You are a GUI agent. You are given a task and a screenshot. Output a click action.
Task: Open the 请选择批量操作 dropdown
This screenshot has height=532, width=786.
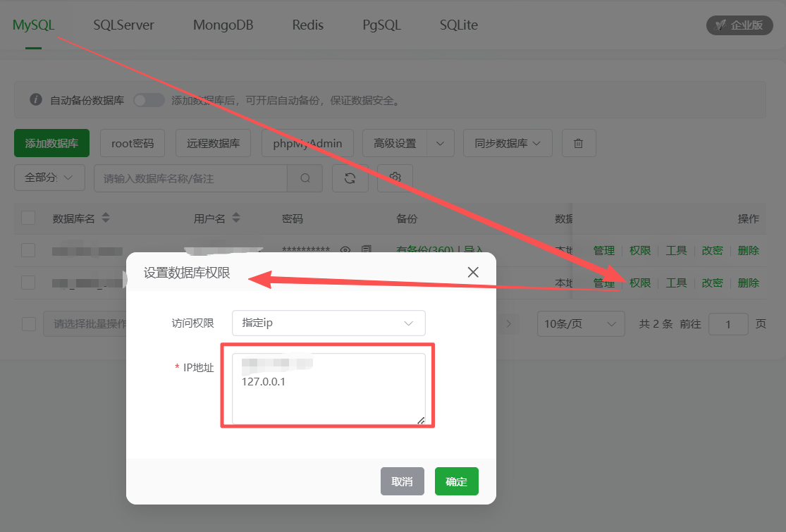click(85, 324)
